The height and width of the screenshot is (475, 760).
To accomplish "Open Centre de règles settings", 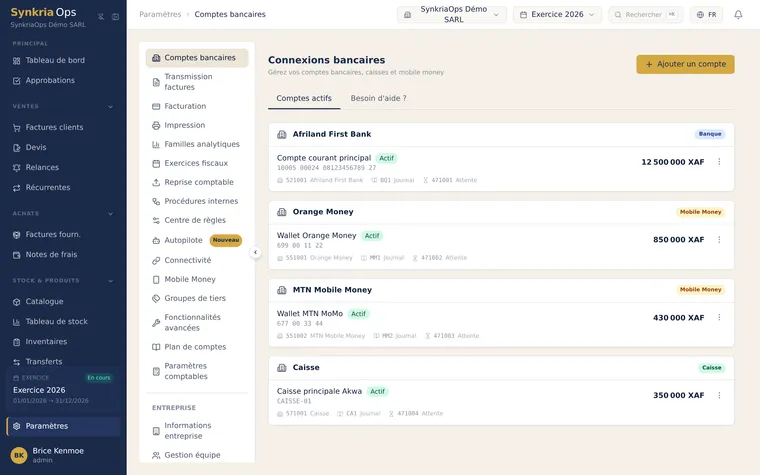I will pos(197,220).
